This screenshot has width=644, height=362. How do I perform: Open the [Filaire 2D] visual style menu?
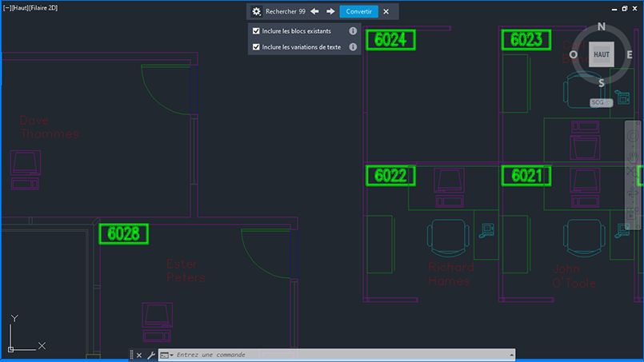point(42,8)
